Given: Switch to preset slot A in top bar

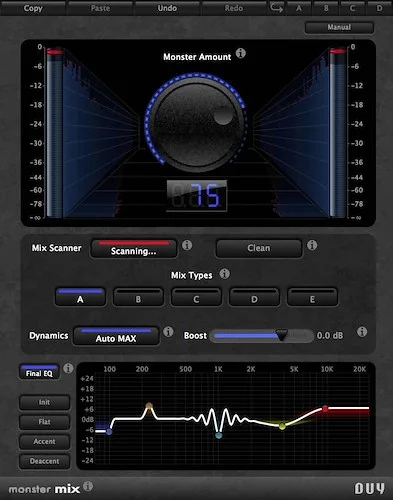Looking at the screenshot, I should pyautogui.click(x=299, y=8).
